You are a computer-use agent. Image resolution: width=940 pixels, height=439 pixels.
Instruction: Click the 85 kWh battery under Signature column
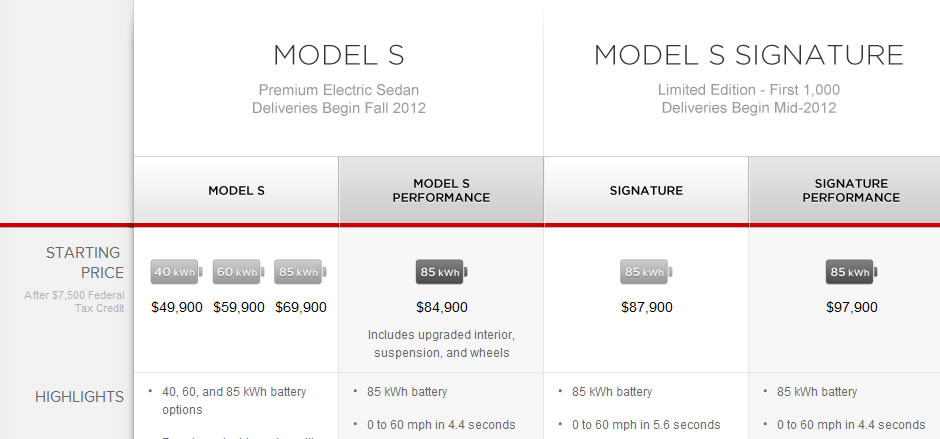(x=646, y=272)
